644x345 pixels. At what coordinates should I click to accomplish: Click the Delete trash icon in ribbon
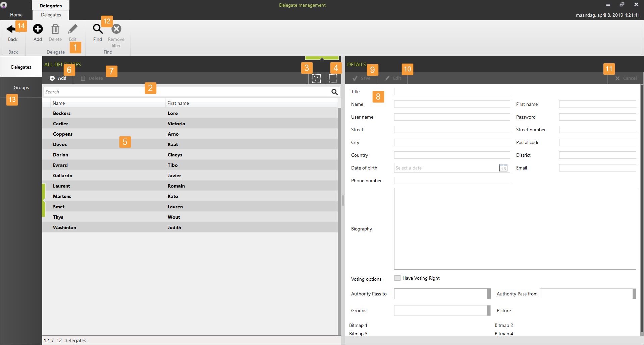tap(55, 29)
